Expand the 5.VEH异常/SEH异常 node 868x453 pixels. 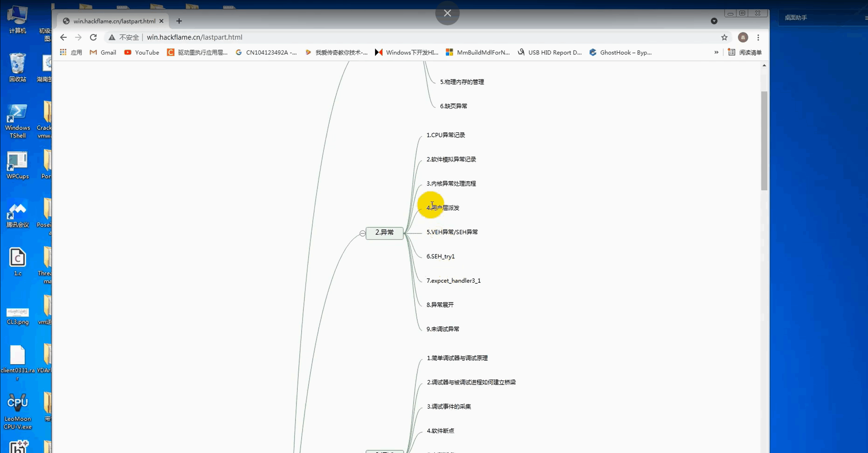[x=451, y=232]
